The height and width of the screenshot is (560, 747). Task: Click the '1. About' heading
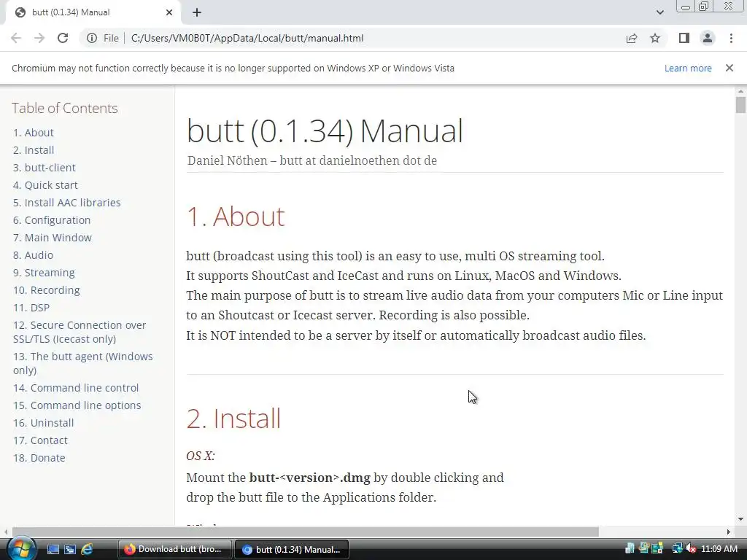pyautogui.click(x=236, y=216)
